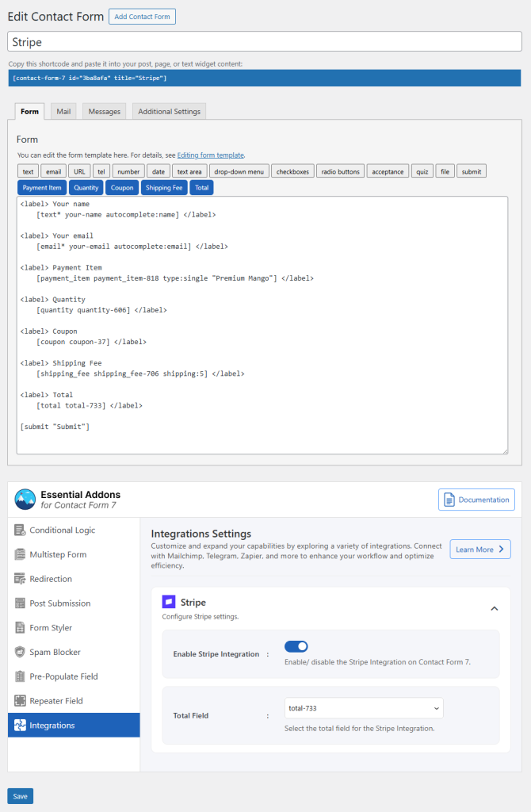Insert a text area tag
Screen dimensions: 531x812
click(189, 171)
